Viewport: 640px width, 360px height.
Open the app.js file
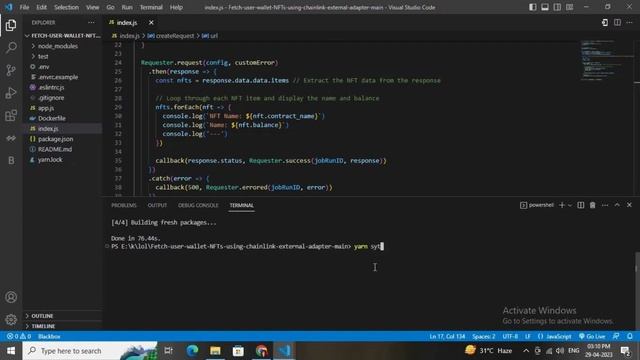click(63, 108)
